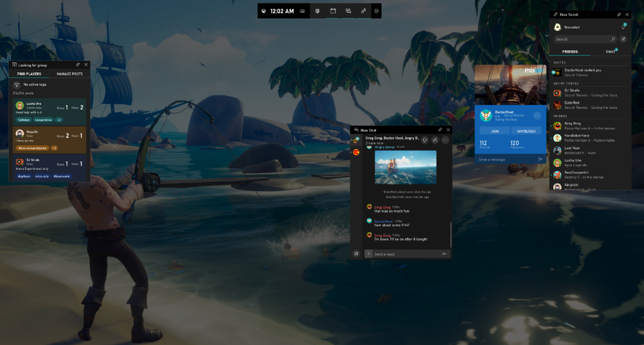Select Last Roar friend entry
Screen dimensions: 644x345
(x=590, y=150)
